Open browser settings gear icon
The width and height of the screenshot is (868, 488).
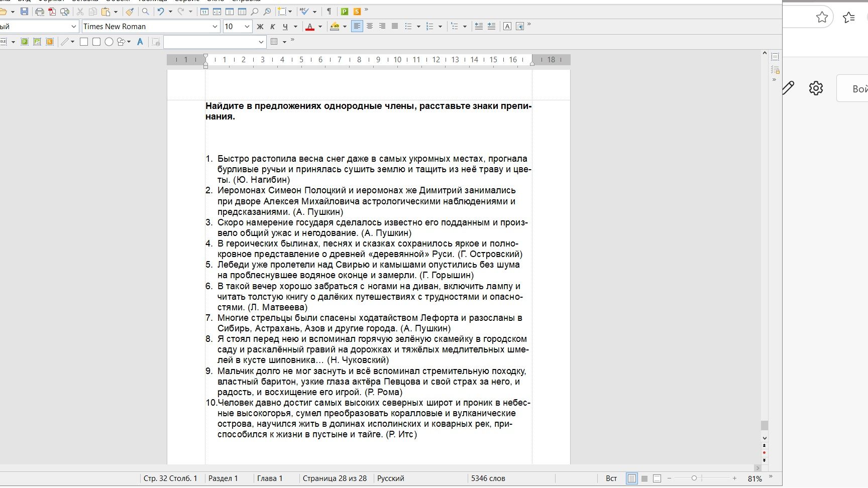[816, 88]
